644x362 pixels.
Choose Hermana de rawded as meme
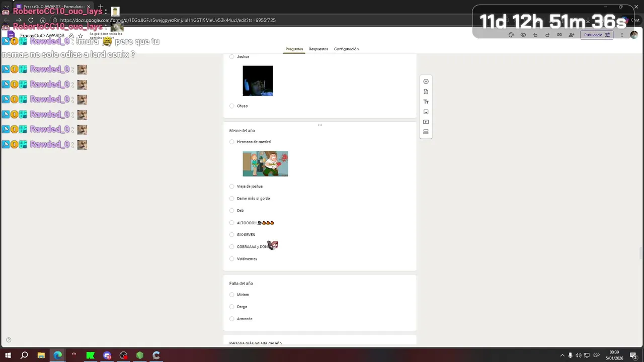232,142
